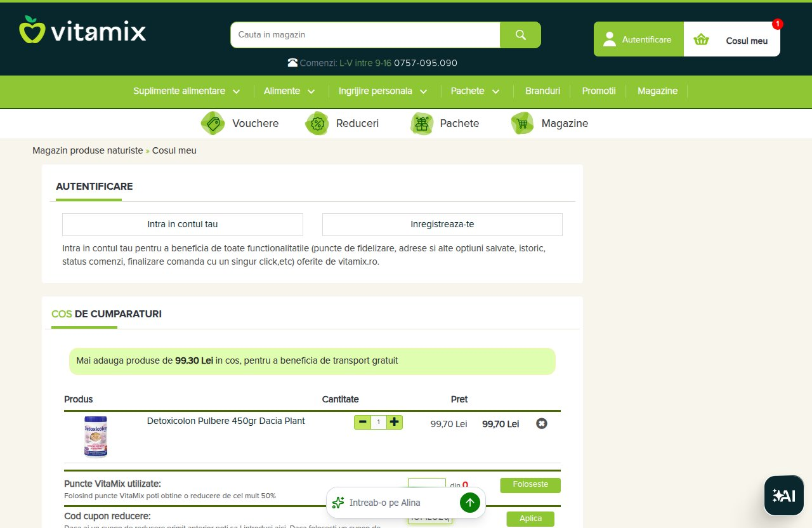
Task: Open the Detoxicolon product thumbnail
Action: pos(96,437)
